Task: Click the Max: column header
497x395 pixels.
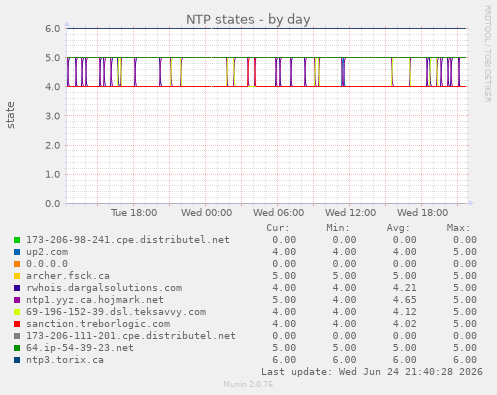Action: click(x=458, y=228)
